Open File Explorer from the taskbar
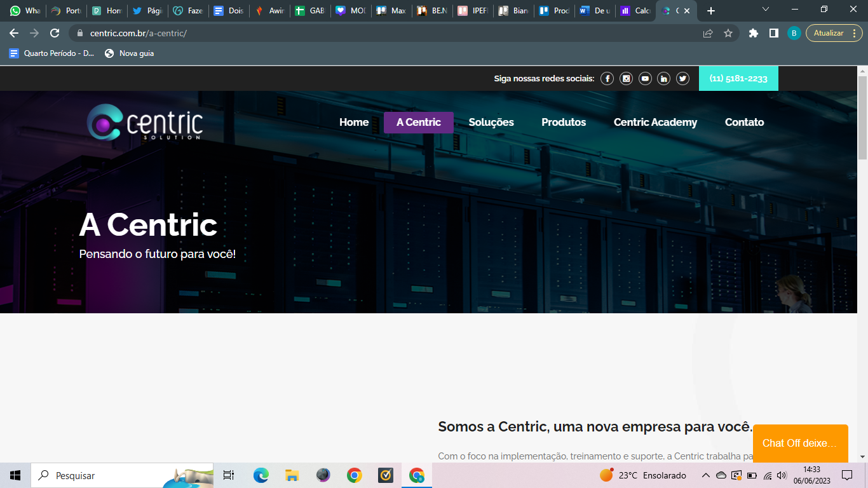 tap(292, 475)
